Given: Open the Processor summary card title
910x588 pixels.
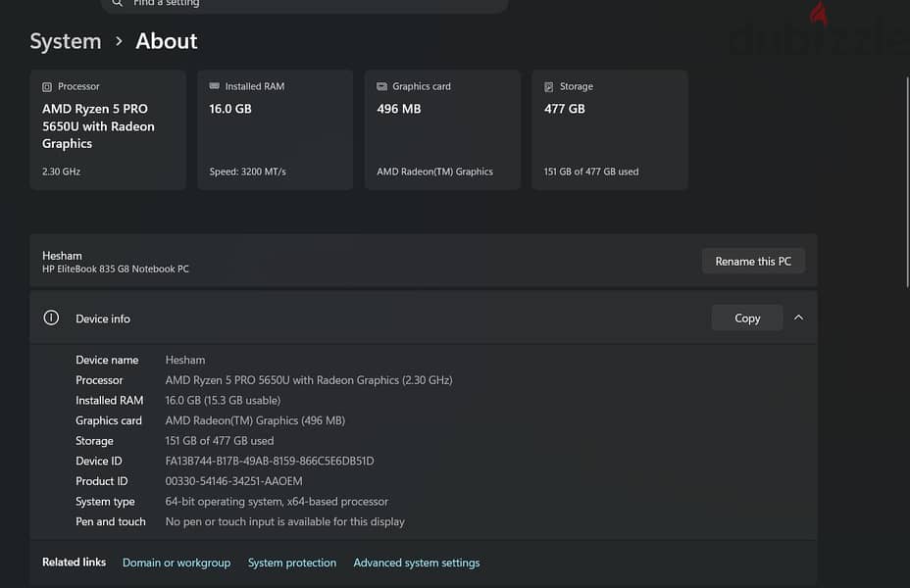Looking at the screenshot, I should pos(78,86).
